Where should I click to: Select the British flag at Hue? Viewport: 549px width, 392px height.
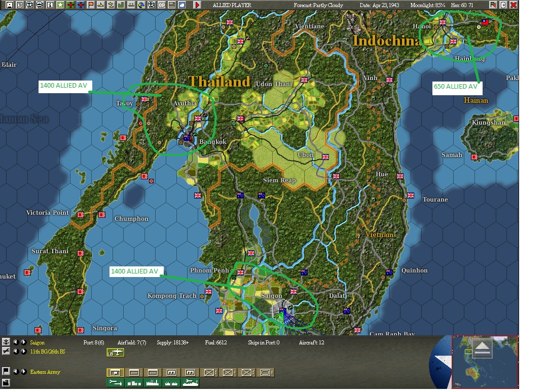pos(400,176)
